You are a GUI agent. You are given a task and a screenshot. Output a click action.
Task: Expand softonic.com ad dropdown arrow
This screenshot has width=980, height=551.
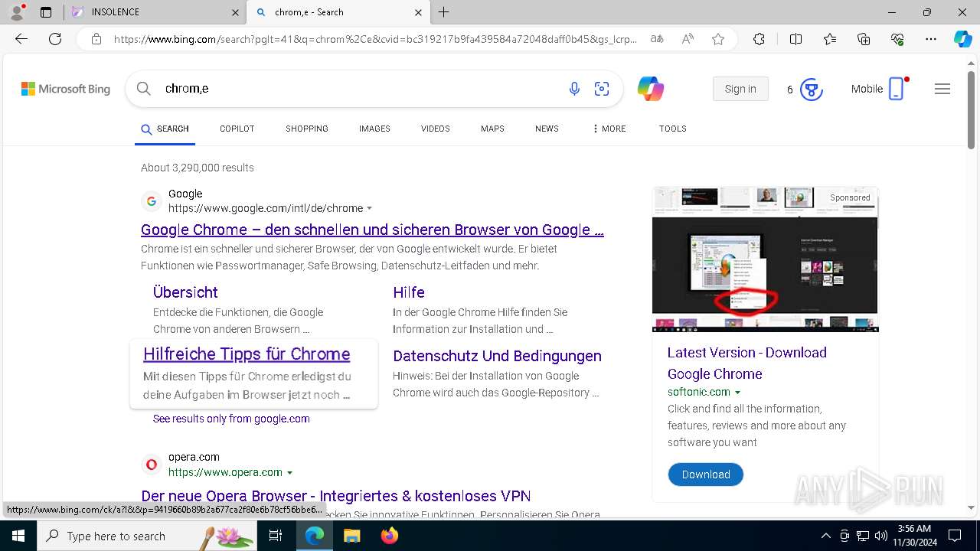click(x=737, y=392)
